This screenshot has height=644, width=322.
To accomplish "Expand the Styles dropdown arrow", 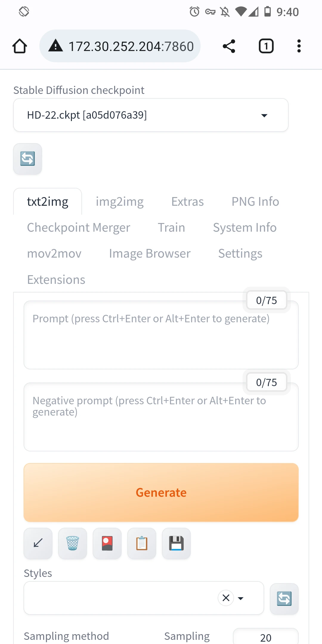I will tap(241, 598).
